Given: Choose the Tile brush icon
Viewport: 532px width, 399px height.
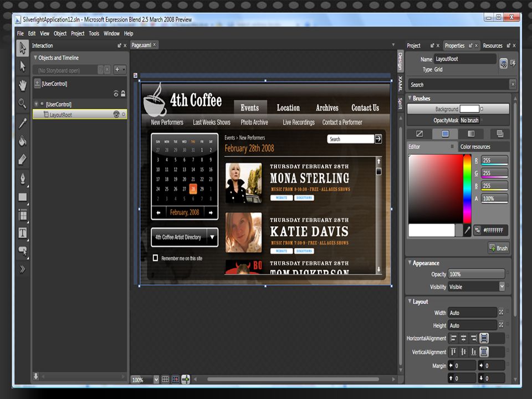Looking at the screenshot, I should (x=500, y=134).
